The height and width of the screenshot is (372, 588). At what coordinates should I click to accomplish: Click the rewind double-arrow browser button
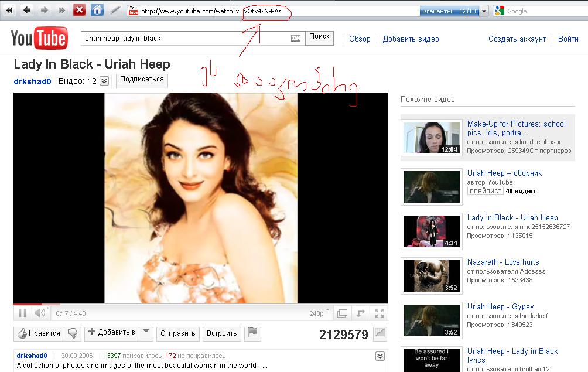pos(9,11)
